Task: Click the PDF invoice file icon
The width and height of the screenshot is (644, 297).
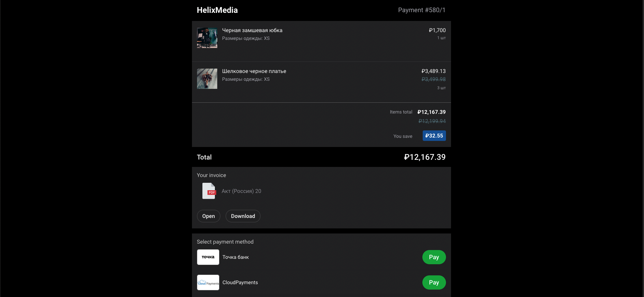Action: point(209,191)
